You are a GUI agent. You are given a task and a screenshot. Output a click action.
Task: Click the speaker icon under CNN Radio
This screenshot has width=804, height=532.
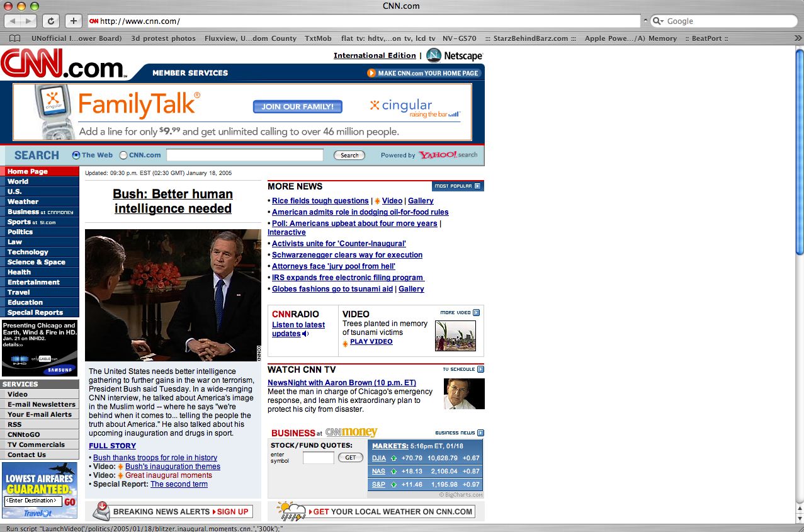(305, 334)
